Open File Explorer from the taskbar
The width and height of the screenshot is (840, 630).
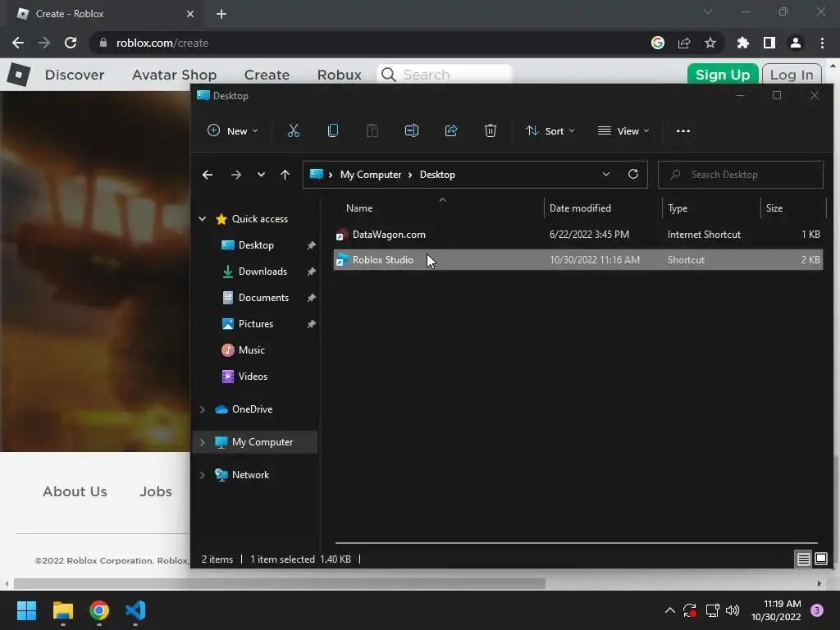62,610
